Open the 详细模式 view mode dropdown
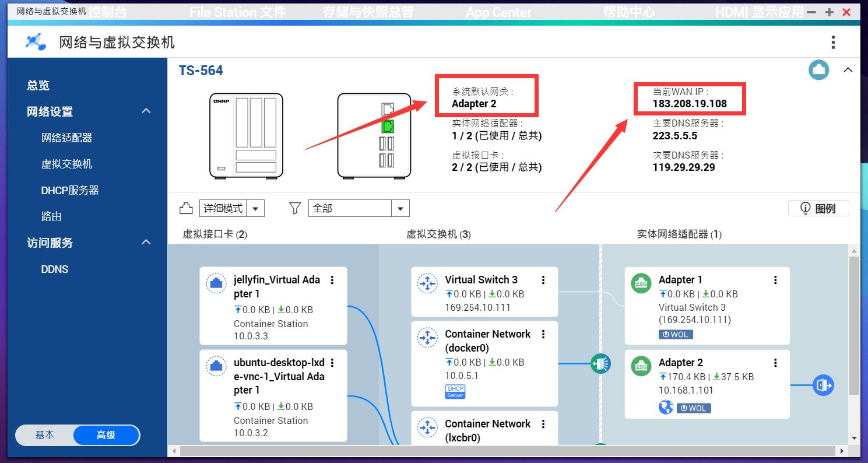 tap(232, 208)
